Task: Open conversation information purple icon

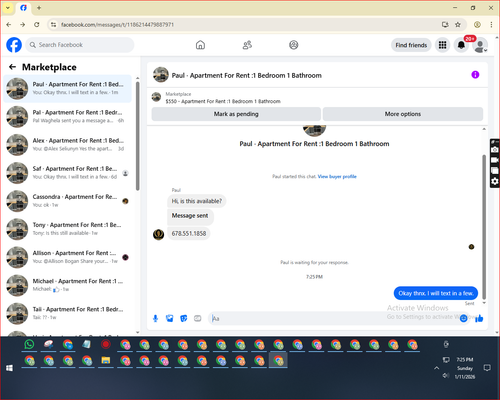Action: [x=475, y=75]
